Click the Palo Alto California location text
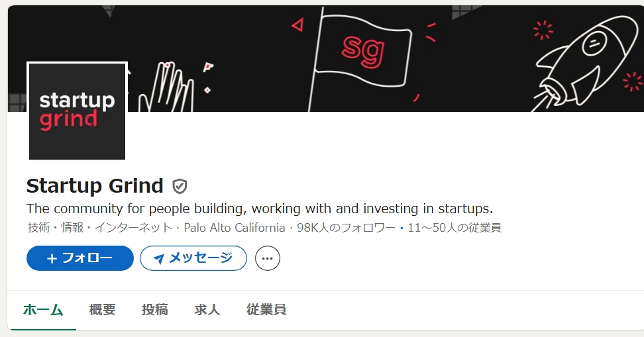This screenshot has height=337, width=644. pos(235,228)
